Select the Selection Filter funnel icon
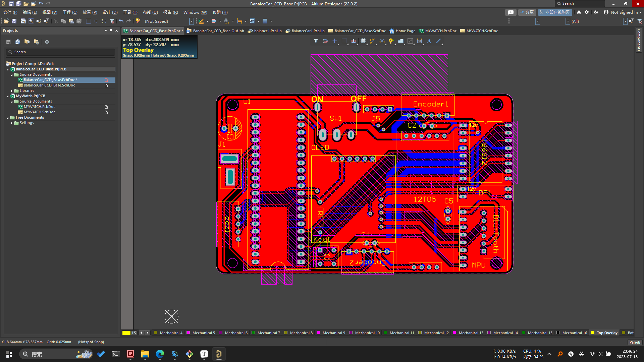The height and width of the screenshot is (362, 644). click(x=316, y=41)
